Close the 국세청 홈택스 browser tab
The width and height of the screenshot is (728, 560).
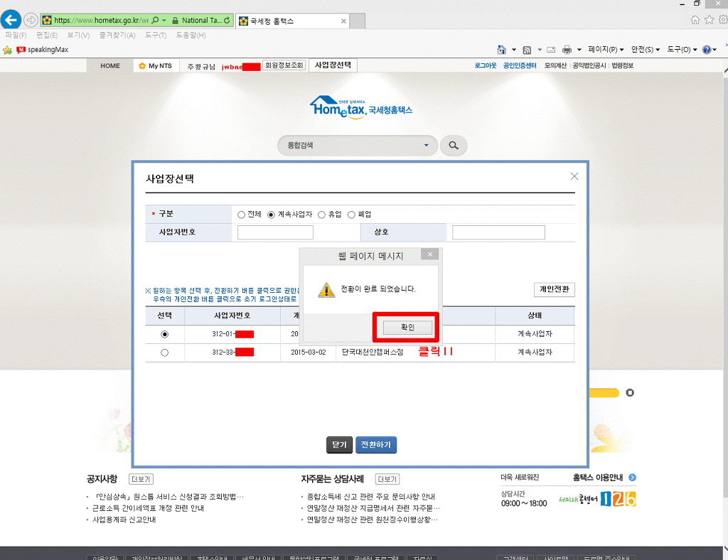[x=343, y=21]
